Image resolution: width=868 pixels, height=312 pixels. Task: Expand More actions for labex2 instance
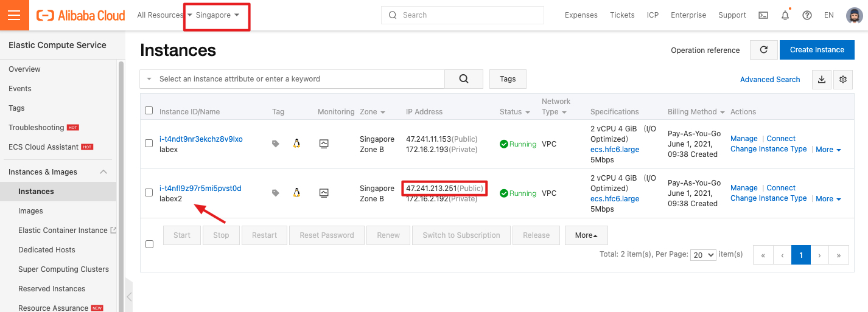pos(828,199)
